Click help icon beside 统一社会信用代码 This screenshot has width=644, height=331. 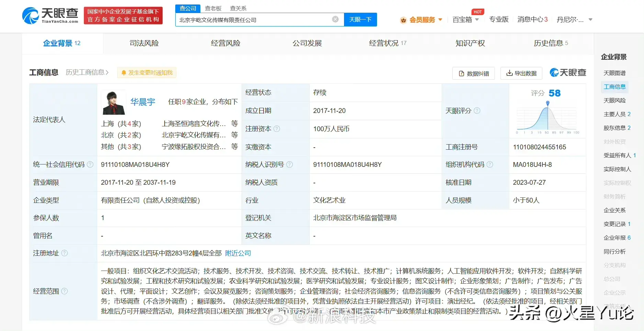click(90, 164)
